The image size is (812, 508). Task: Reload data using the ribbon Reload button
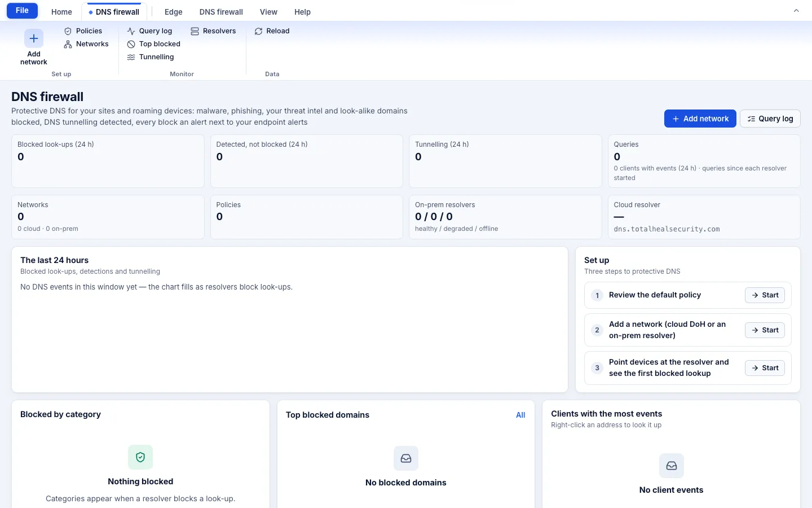click(x=272, y=31)
